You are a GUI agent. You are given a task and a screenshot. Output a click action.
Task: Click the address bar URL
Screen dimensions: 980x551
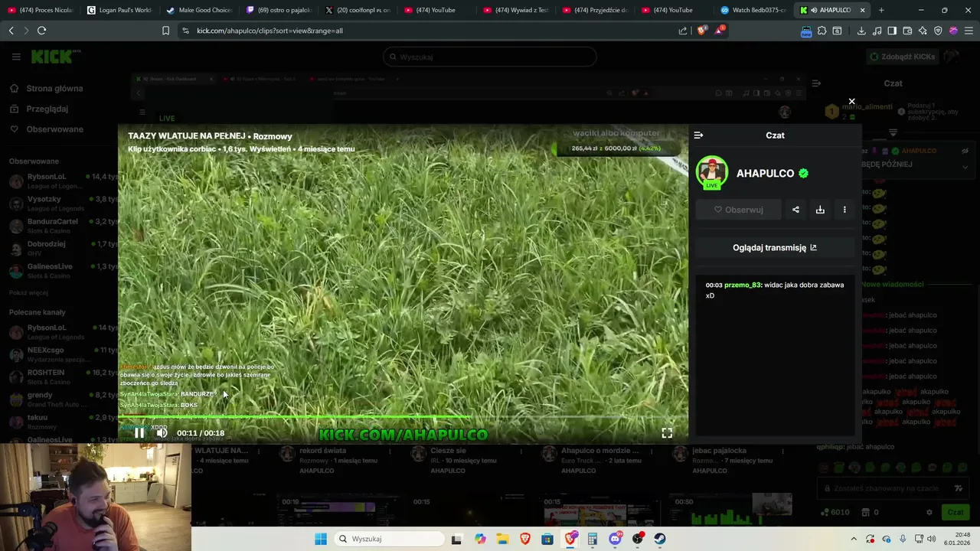click(x=269, y=31)
